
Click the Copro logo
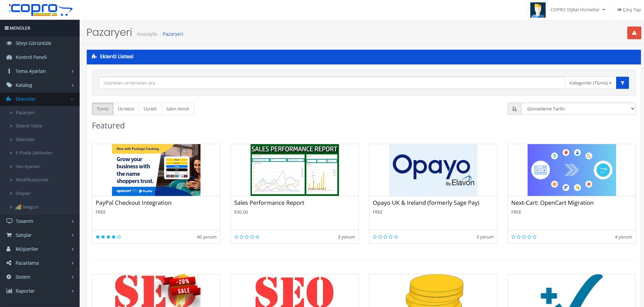coord(40,10)
